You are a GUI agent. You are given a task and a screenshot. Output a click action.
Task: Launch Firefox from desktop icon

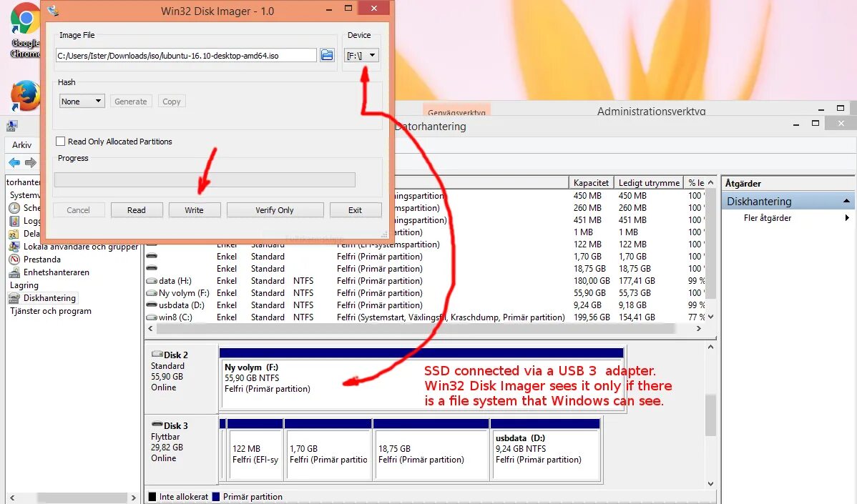25,95
